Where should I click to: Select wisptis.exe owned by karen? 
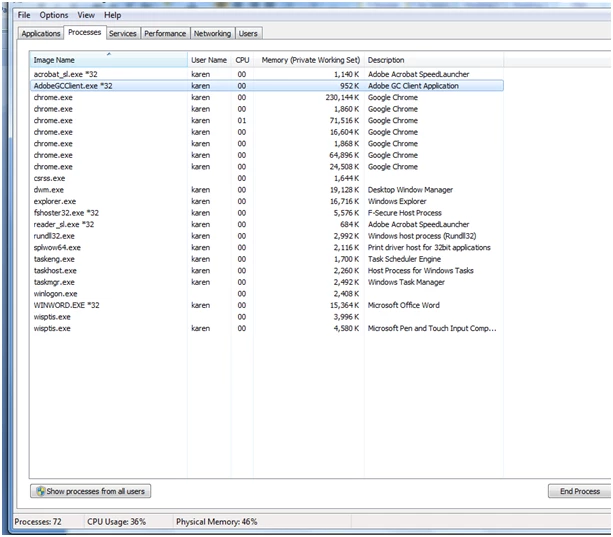(x=267, y=328)
